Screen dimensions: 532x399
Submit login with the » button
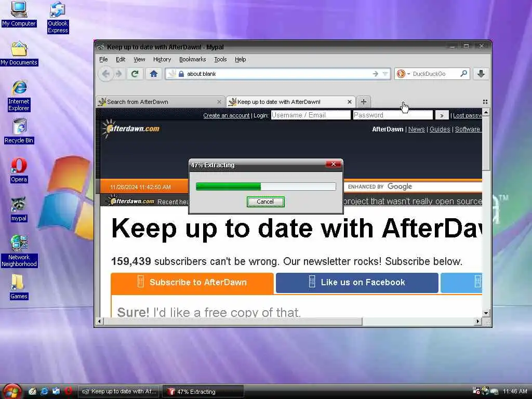coord(442,115)
